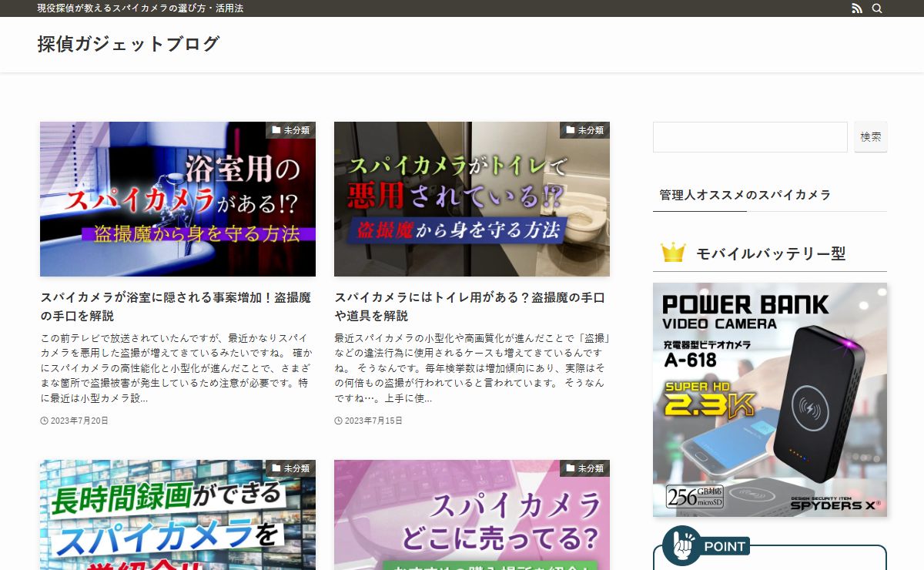Click 未分類 tag on どこに売ってる post
Screen dimensions: 924x570
[585, 468]
